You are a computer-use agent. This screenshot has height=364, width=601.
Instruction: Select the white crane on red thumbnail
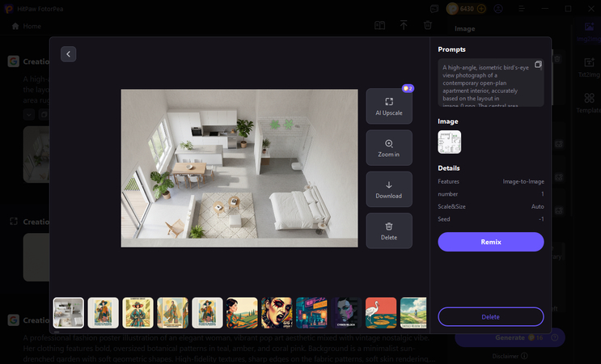(381, 313)
